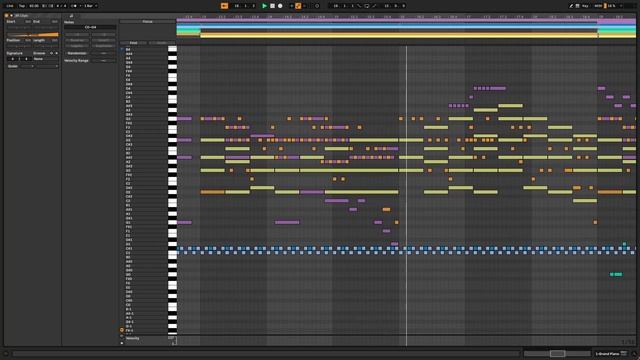Click the clip overview zoom thumb at bottom right

point(557,353)
